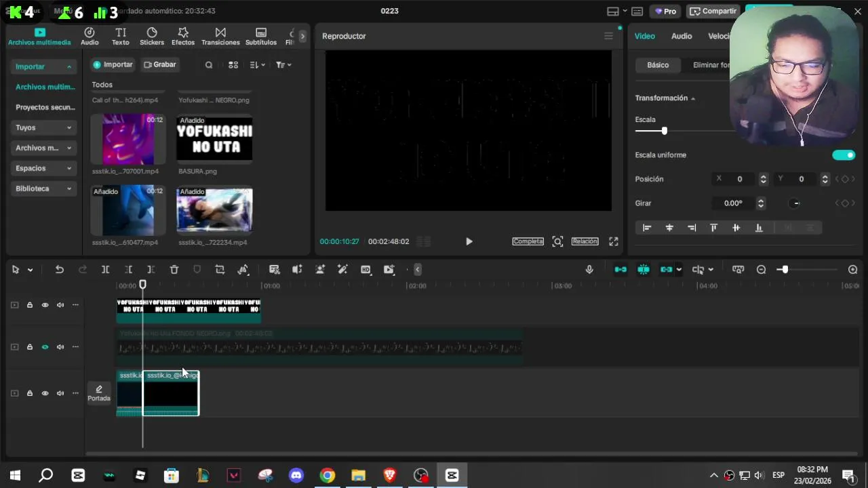Click the magic wand auto-enhance icon
868x488 pixels.
(342, 270)
